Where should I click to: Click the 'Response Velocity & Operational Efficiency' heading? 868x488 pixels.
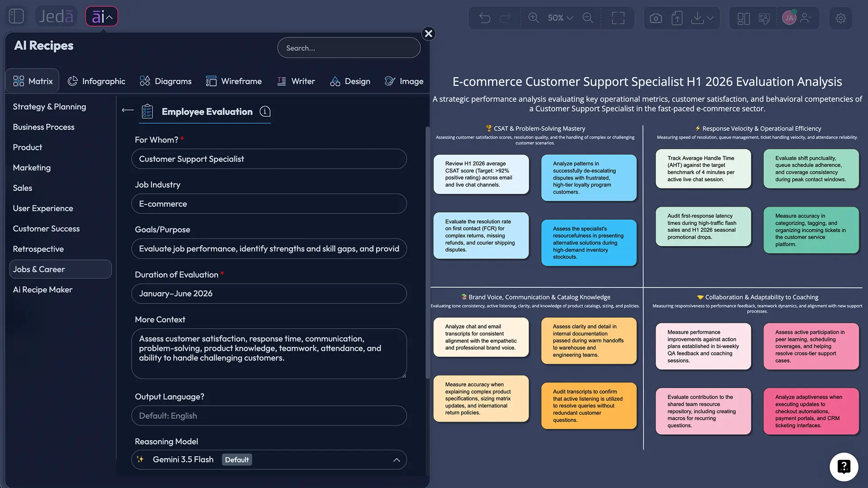(x=757, y=129)
